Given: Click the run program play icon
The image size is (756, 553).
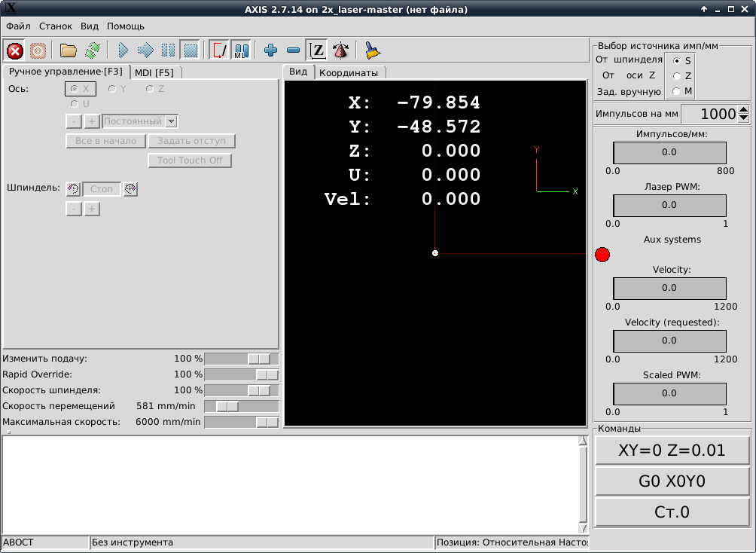Looking at the screenshot, I should 123,50.
